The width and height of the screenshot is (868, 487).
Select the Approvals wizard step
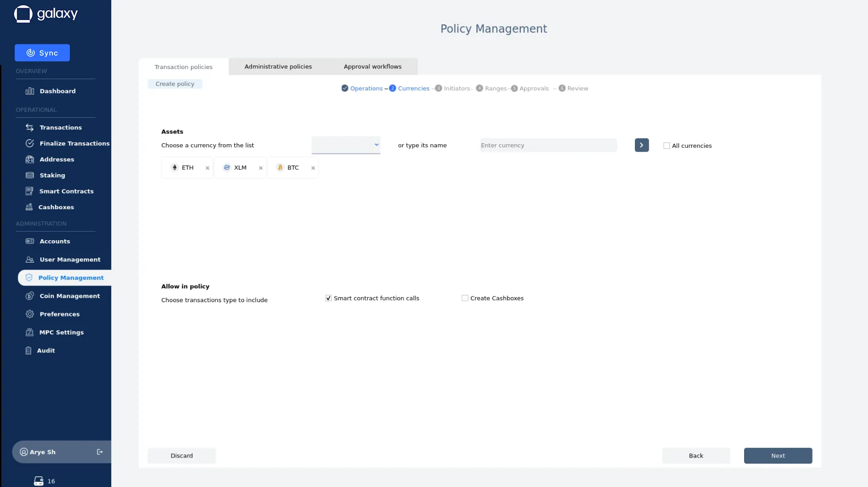pyautogui.click(x=530, y=88)
